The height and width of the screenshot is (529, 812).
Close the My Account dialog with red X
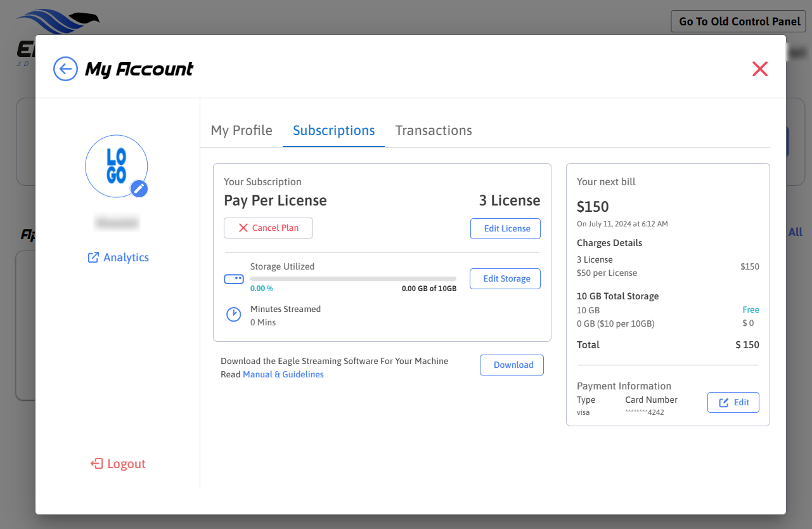click(760, 69)
